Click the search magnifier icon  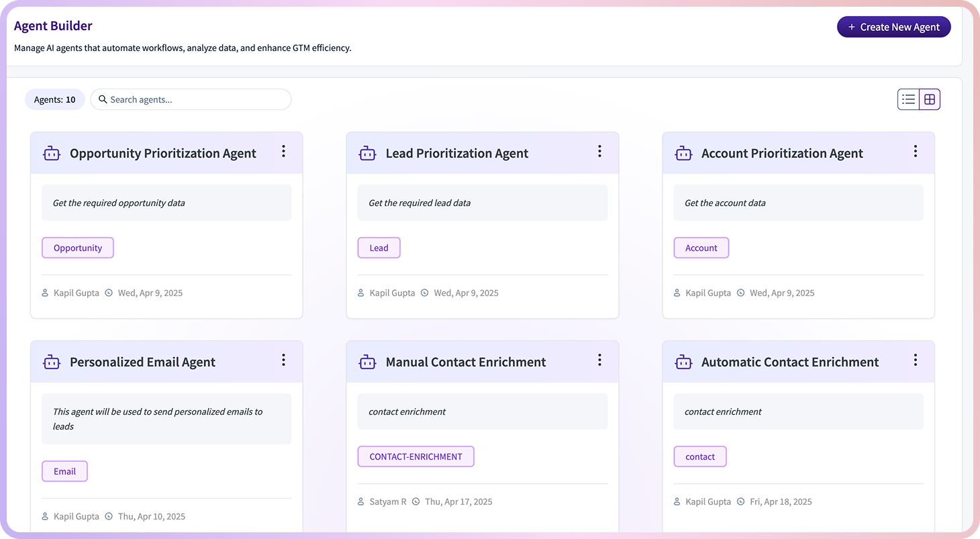click(x=103, y=99)
